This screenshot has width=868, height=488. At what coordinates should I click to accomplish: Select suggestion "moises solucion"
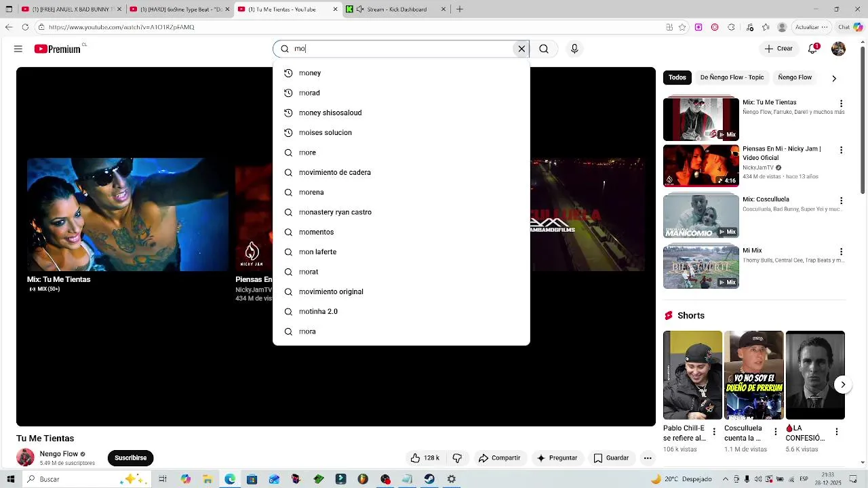point(401,133)
